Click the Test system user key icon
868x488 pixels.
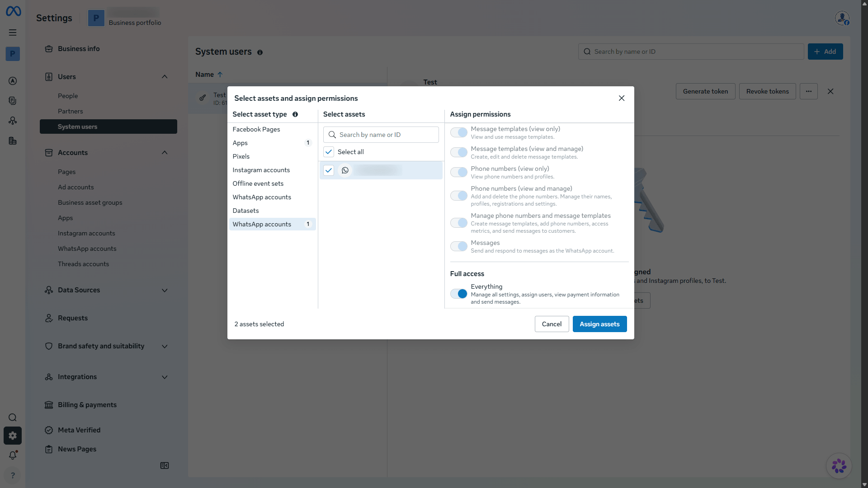point(203,98)
